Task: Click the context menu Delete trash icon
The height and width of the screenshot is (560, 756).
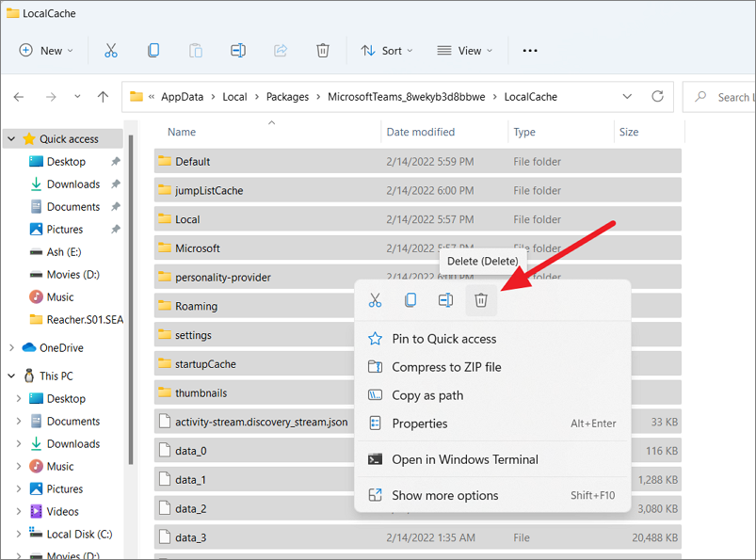Action: point(481,300)
